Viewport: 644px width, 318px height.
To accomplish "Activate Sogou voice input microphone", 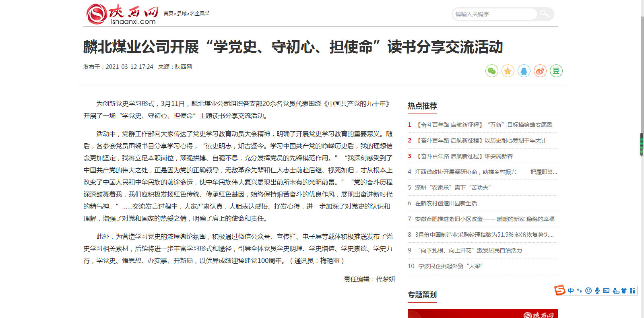I will [597, 291].
